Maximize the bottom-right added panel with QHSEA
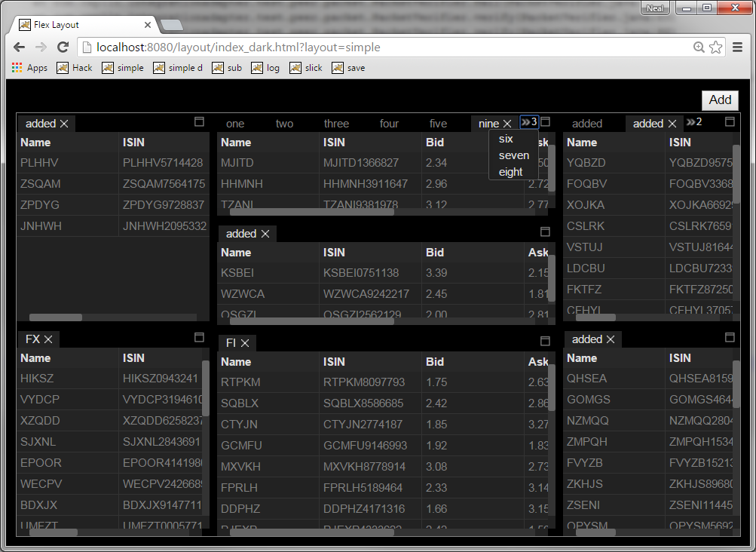The width and height of the screenshot is (756, 552). [730, 337]
